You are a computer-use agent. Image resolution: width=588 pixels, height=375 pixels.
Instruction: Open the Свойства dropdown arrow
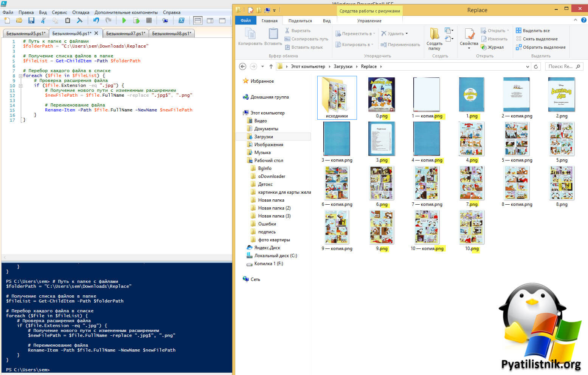point(469,48)
